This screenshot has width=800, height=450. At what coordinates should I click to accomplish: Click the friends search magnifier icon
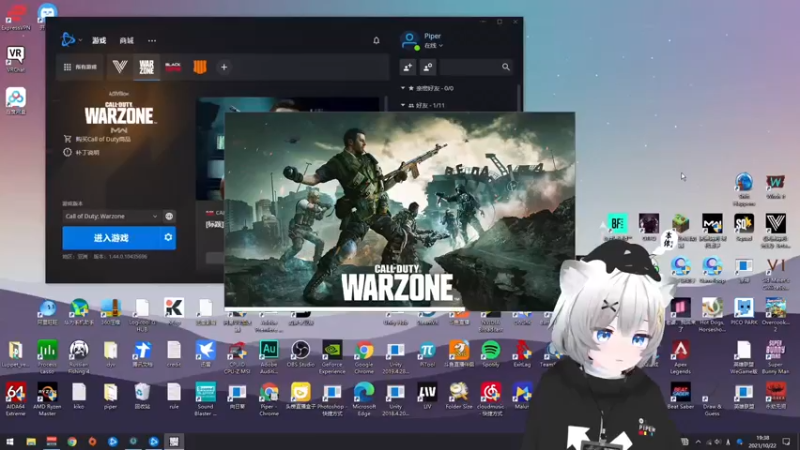click(x=506, y=67)
